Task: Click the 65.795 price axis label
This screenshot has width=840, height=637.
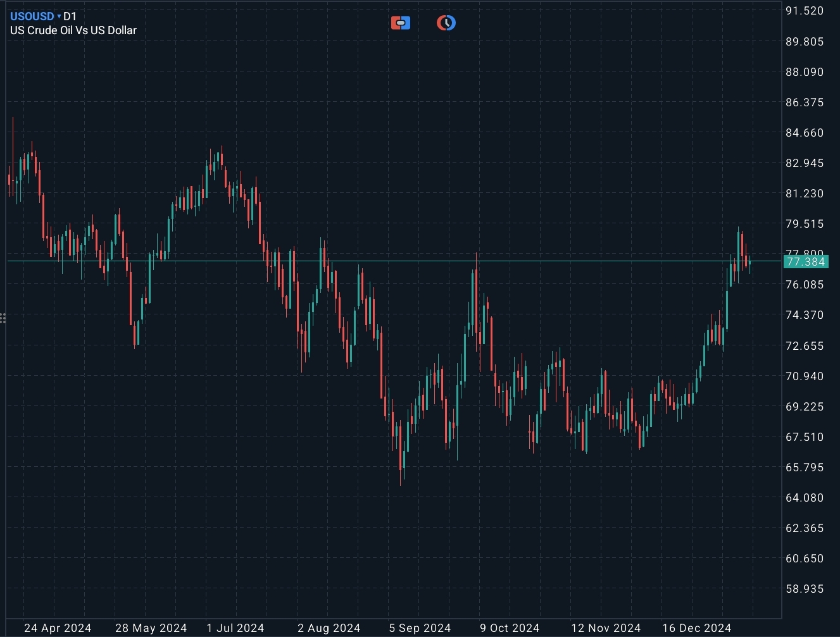Action: pyautogui.click(x=805, y=467)
